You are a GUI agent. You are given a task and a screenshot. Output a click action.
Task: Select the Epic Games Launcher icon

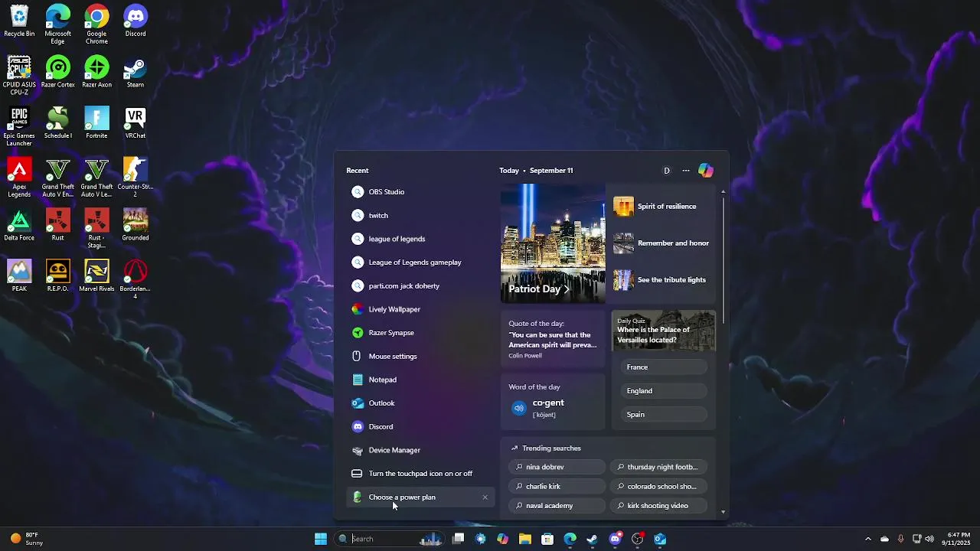click(19, 126)
